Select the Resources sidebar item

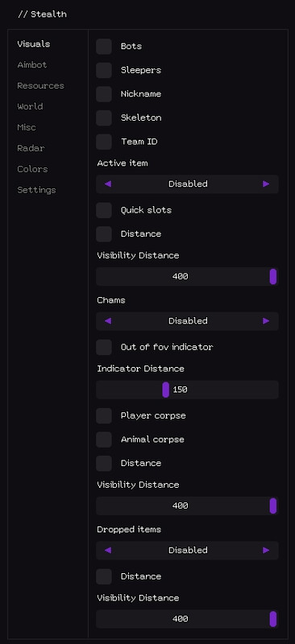point(41,86)
